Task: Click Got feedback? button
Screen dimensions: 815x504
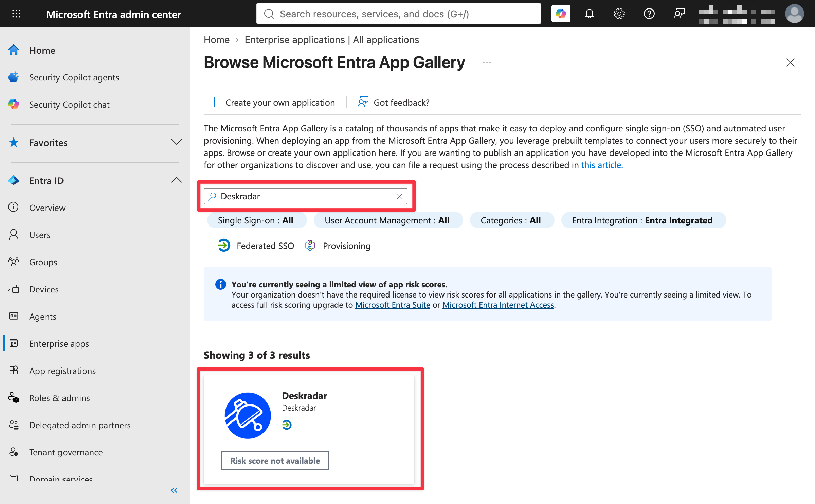Action: click(x=394, y=102)
